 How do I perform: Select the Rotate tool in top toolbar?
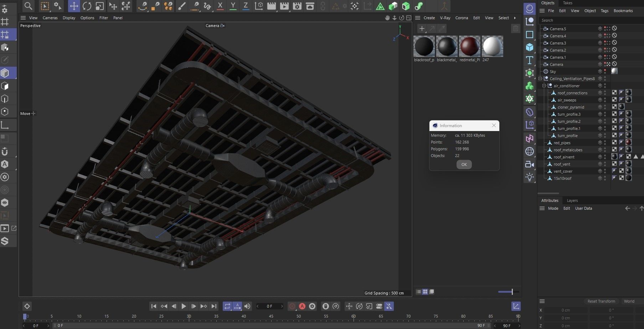87,6
